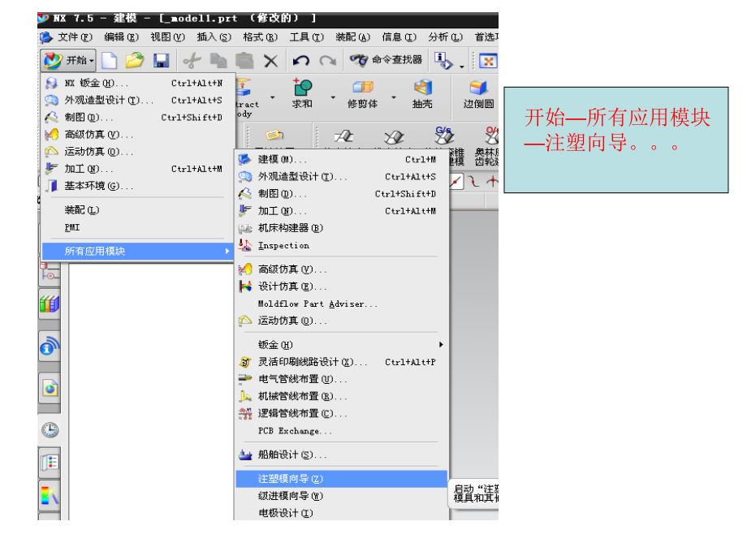Choose 加工(N) in Start menu
The height and width of the screenshot is (560, 747).
(x=138, y=169)
